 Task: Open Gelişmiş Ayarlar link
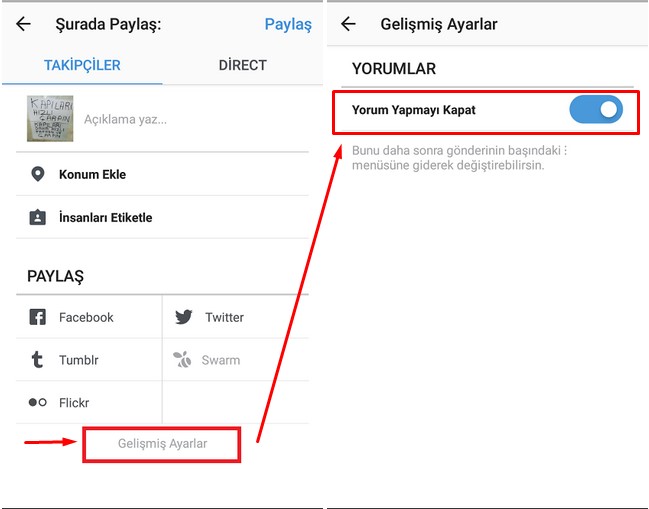coord(162,443)
